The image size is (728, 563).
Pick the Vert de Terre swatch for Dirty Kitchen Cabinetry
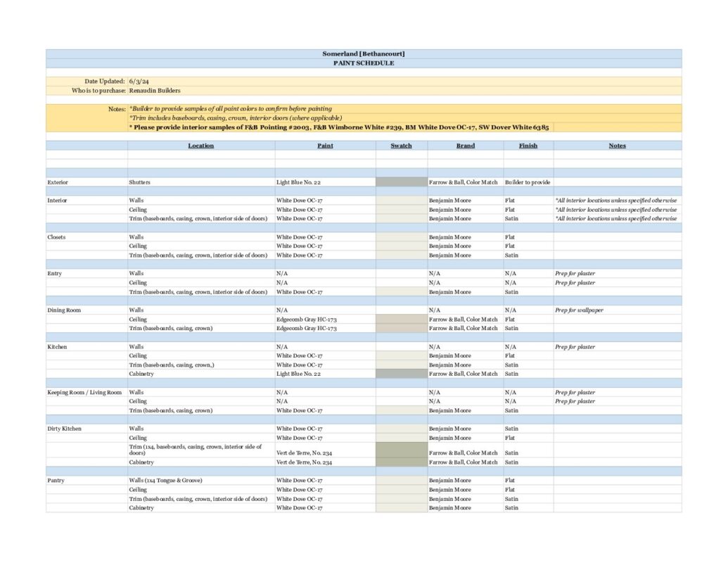(x=401, y=462)
